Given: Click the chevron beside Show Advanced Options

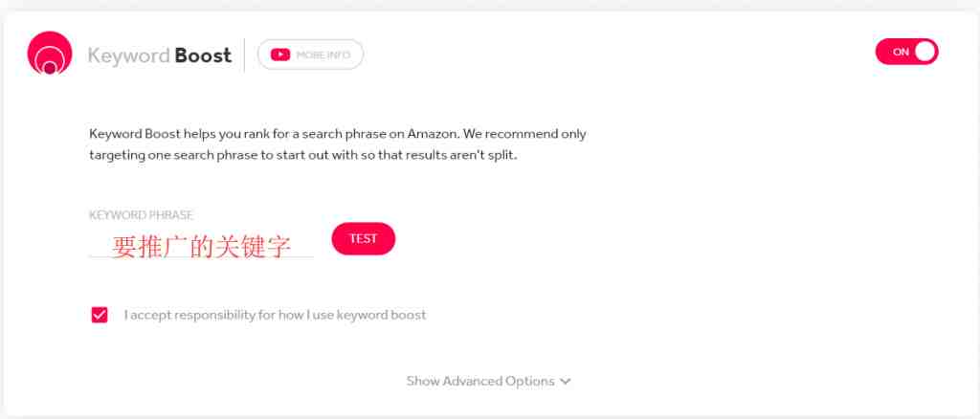Looking at the screenshot, I should (x=565, y=382).
